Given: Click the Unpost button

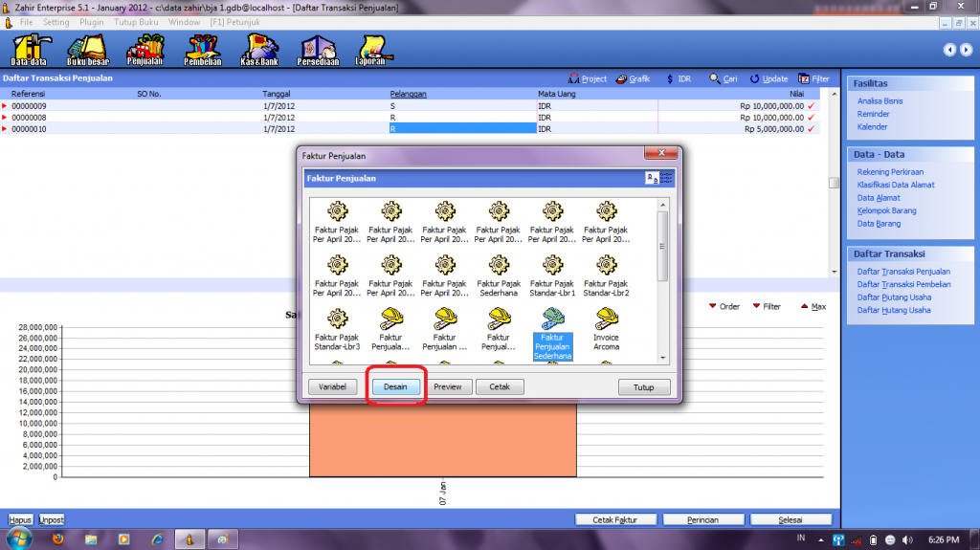Looking at the screenshot, I should [52, 519].
